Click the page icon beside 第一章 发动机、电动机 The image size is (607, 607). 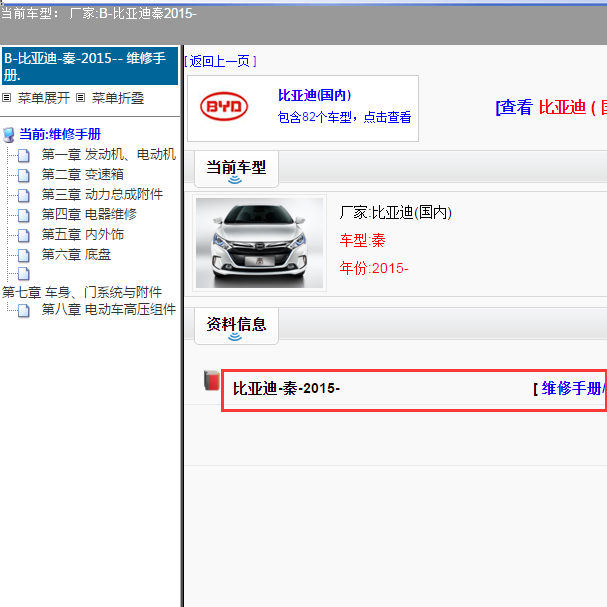[x=24, y=155]
